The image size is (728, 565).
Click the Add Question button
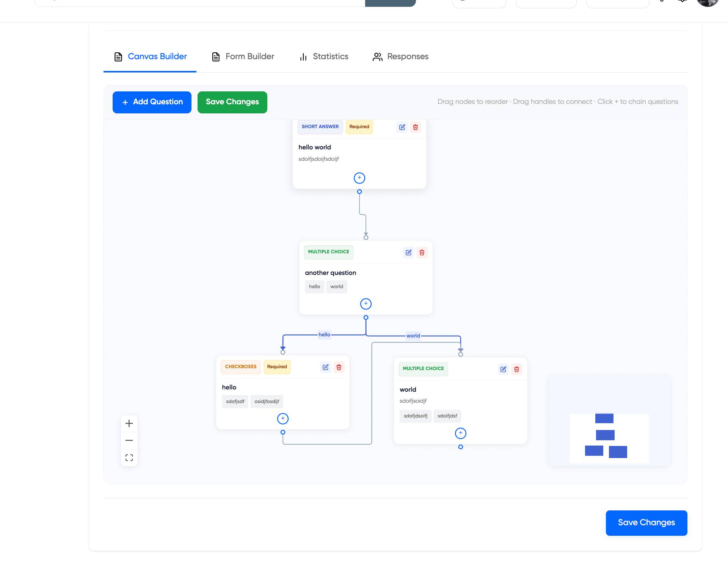coord(152,102)
